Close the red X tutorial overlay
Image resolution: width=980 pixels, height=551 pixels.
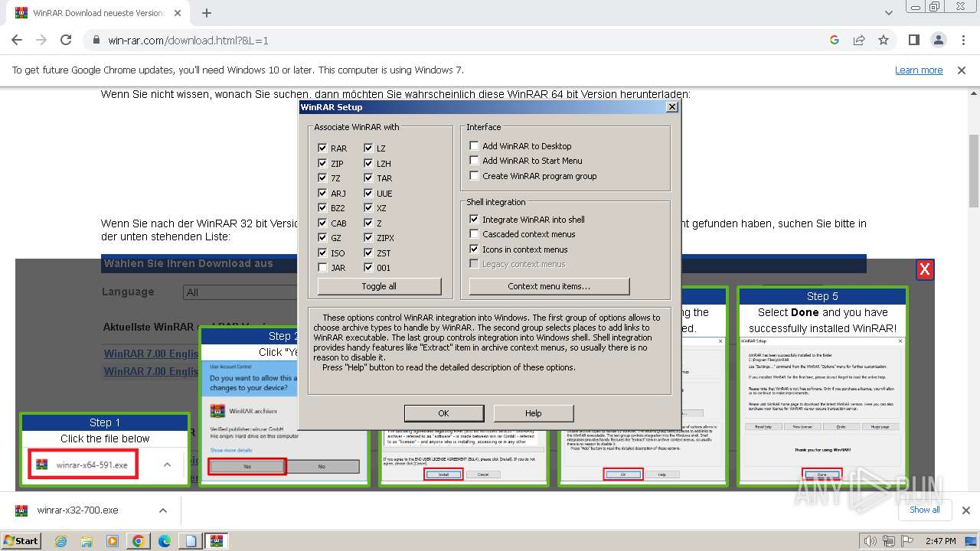coord(925,269)
